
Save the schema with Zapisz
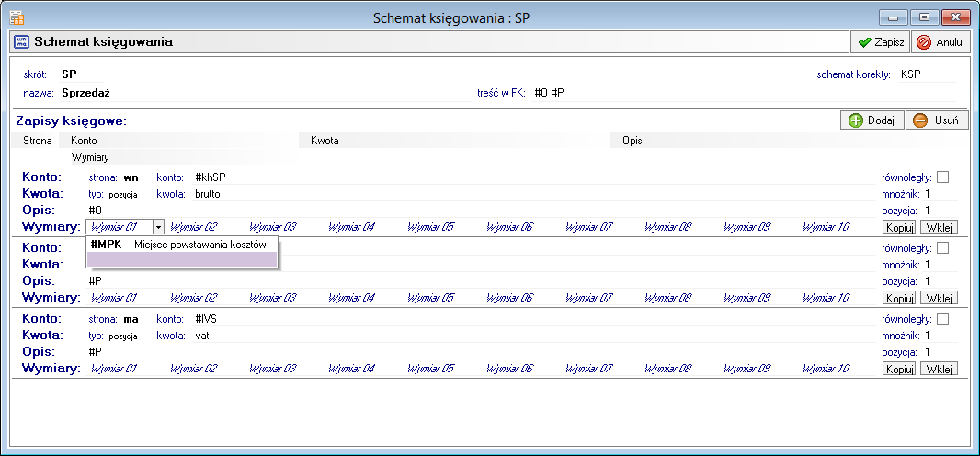[881, 42]
